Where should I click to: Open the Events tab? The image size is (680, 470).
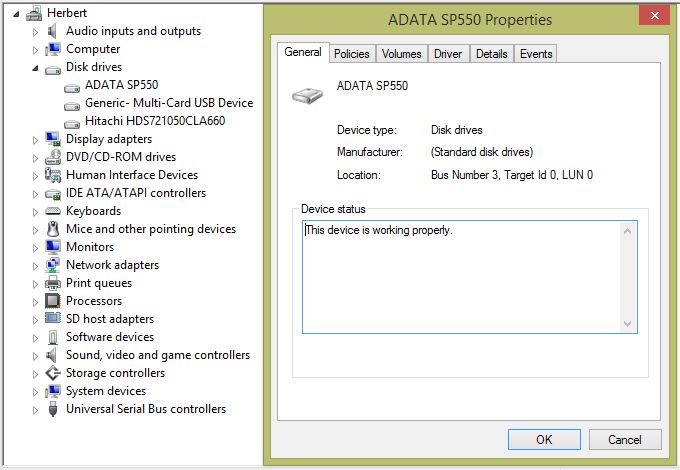pyautogui.click(x=536, y=54)
